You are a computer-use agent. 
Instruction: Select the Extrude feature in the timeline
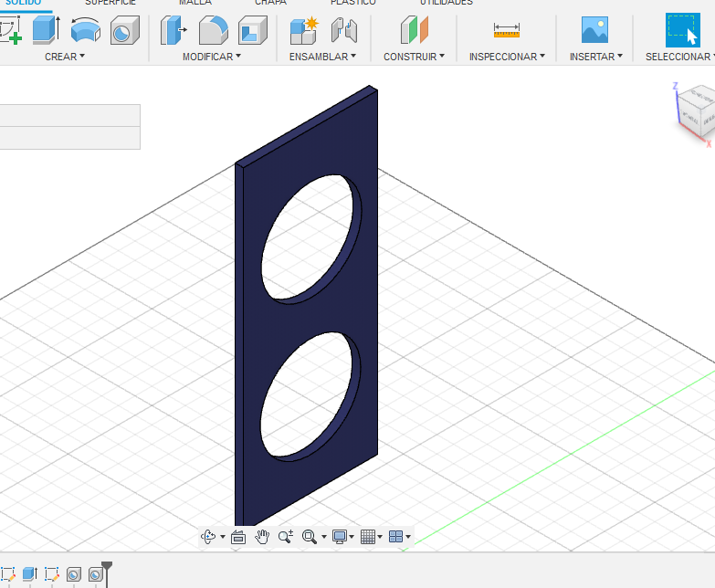point(29,574)
